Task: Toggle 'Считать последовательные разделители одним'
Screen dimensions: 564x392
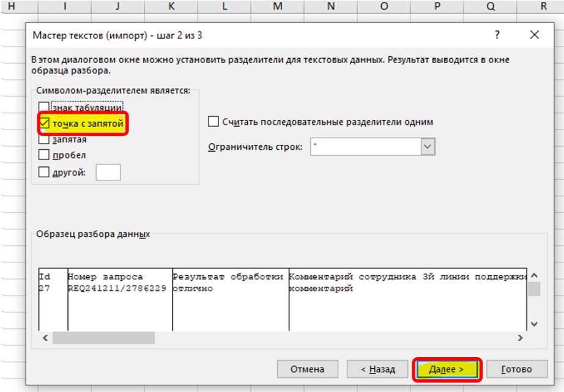Action: (x=213, y=122)
